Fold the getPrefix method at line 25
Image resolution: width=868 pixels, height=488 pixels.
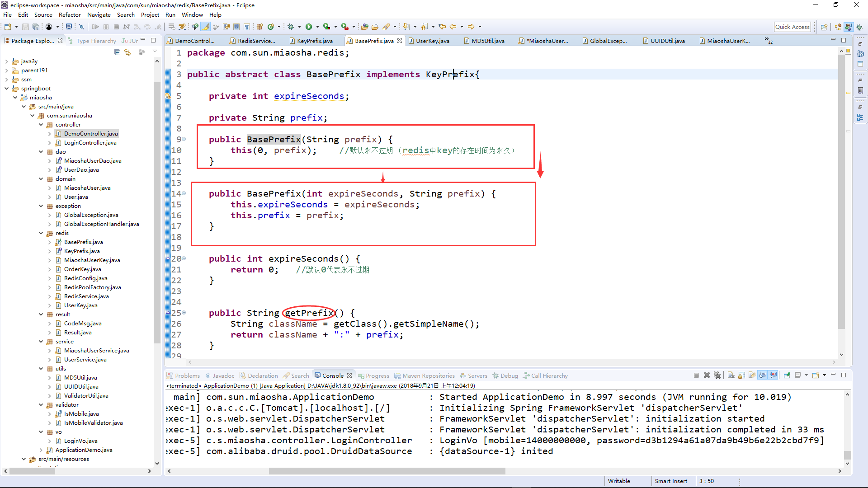tap(184, 313)
